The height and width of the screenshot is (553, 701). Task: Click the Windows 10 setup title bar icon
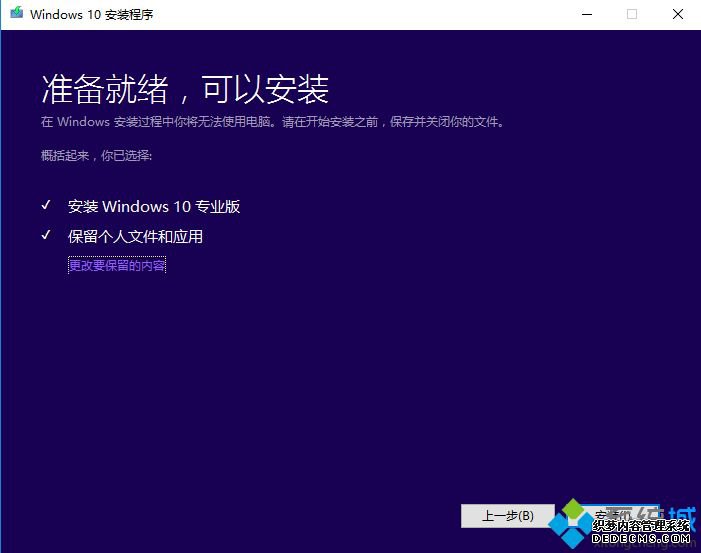pyautogui.click(x=17, y=13)
